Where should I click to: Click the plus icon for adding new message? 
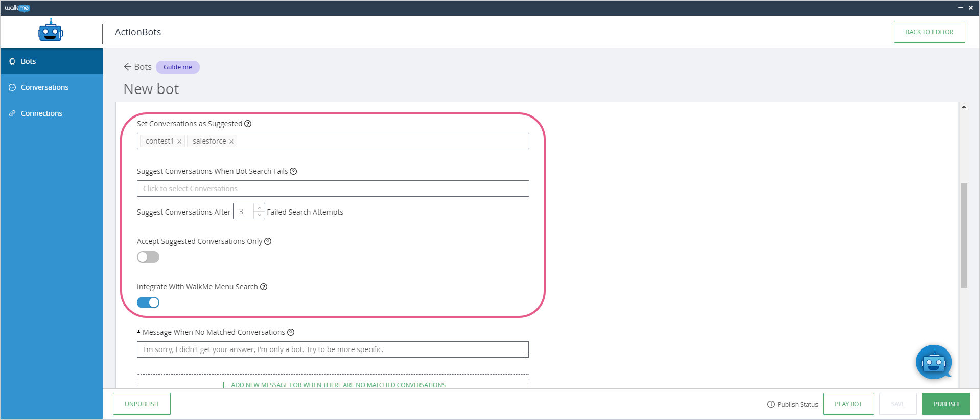pos(224,385)
